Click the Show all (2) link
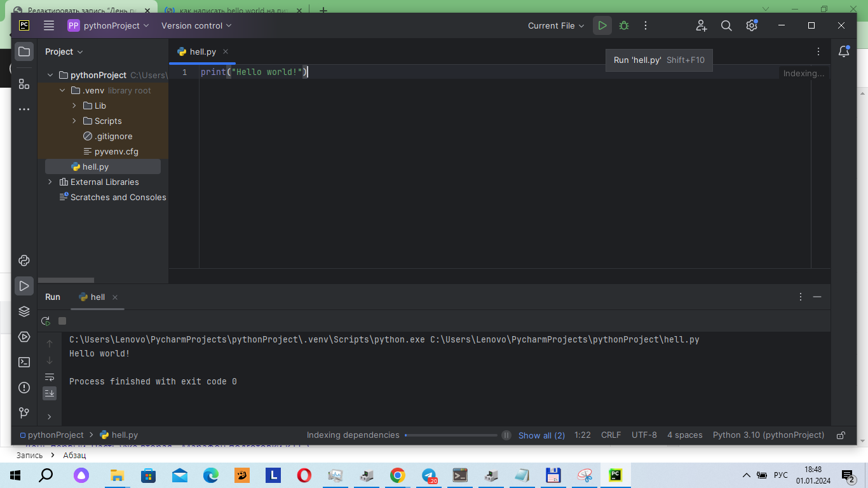 point(541,435)
